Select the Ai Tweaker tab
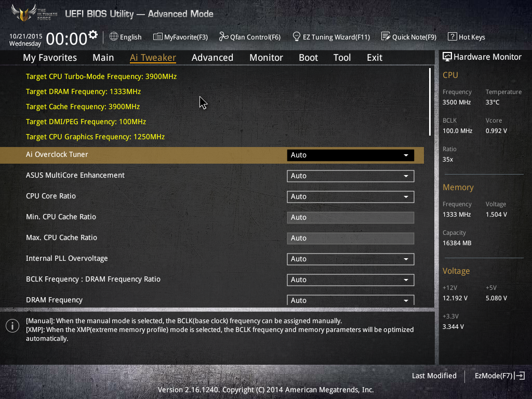This screenshot has width=532, height=399. pyautogui.click(x=153, y=58)
